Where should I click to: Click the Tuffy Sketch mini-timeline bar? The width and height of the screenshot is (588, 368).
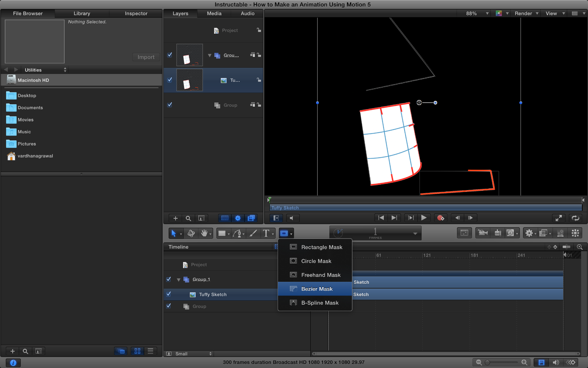point(426,208)
